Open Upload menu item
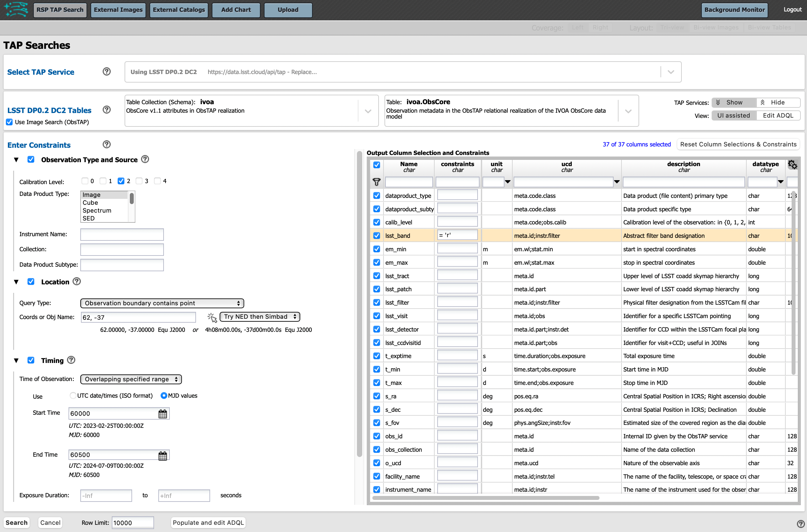This screenshot has height=532, width=807. click(x=288, y=10)
